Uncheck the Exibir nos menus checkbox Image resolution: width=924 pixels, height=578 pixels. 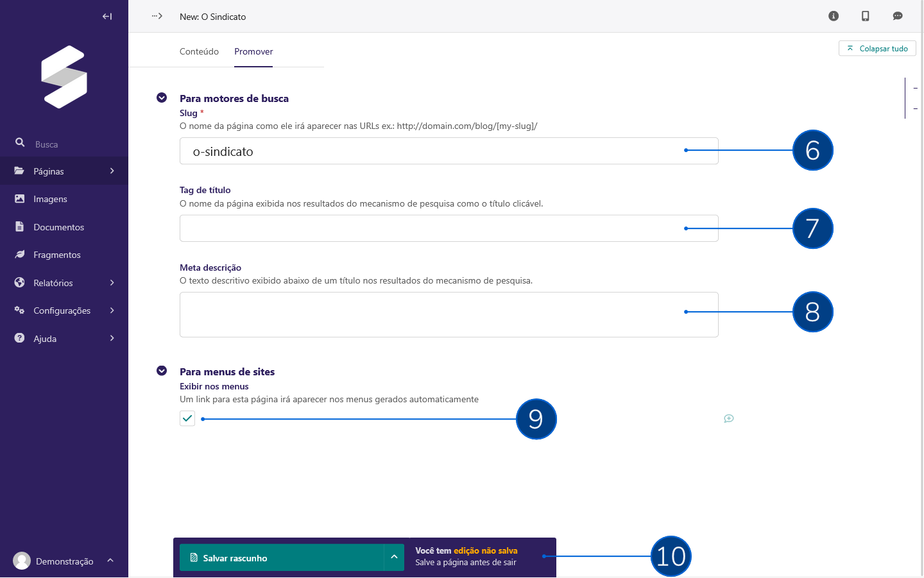tap(187, 418)
